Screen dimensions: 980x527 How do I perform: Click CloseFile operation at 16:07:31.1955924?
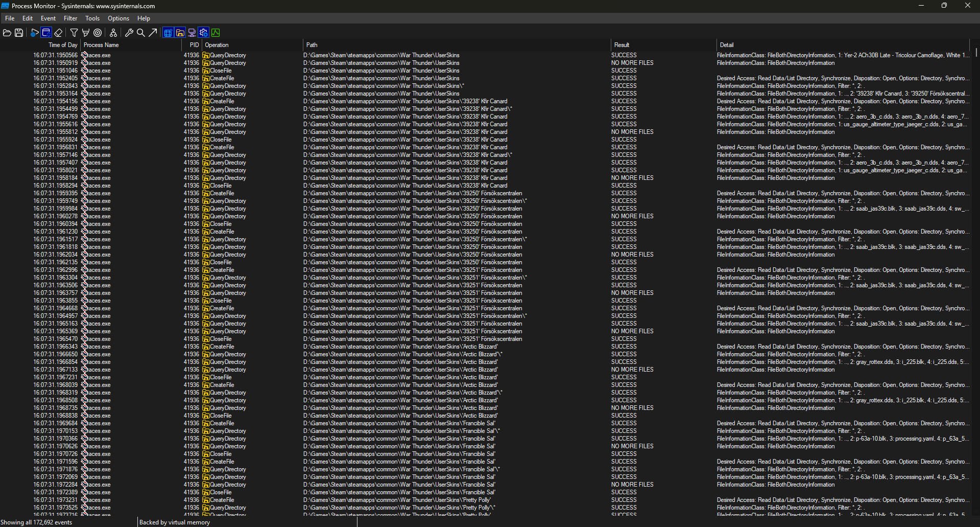click(221, 140)
